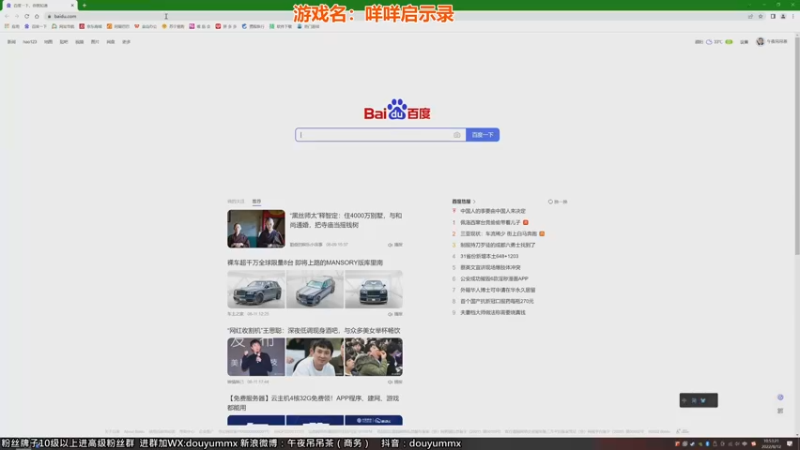Click the middle 王思聪 photo thumbnail
Viewport: 800px width, 450px height.
[x=315, y=357]
